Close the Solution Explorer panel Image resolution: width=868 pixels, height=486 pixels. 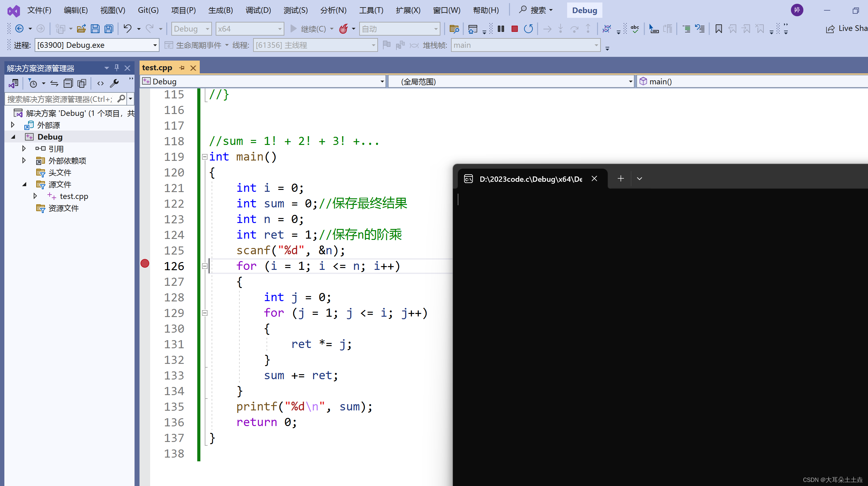[x=127, y=68]
